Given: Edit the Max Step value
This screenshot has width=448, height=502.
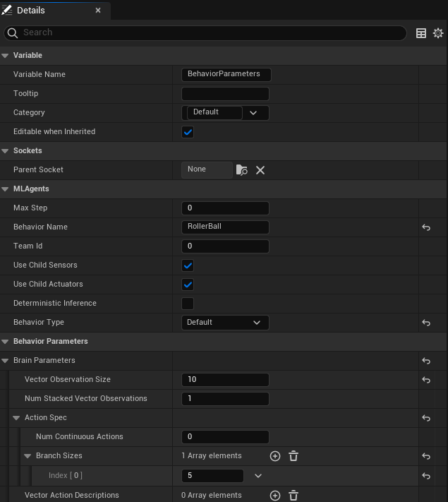Looking at the screenshot, I should click(225, 208).
